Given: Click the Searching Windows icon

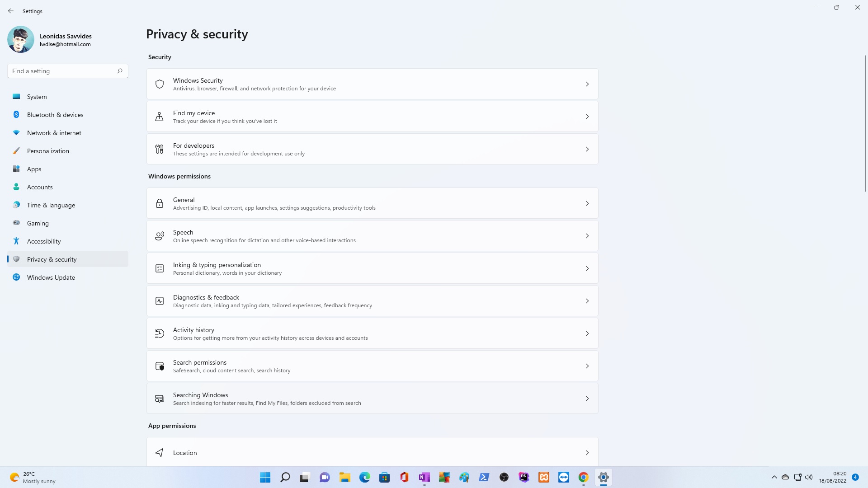Looking at the screenshot, I should tap(159, 399).
